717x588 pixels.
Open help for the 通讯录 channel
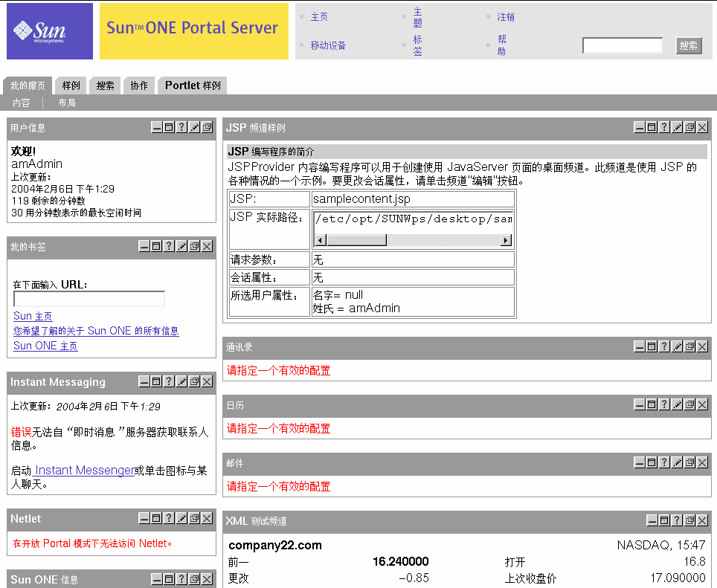664,346
